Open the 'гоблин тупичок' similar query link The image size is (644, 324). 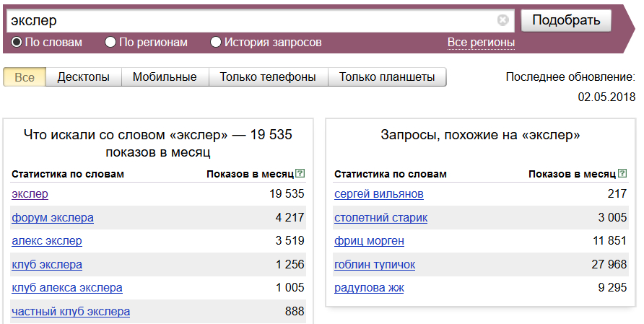[x=375, y=265]
